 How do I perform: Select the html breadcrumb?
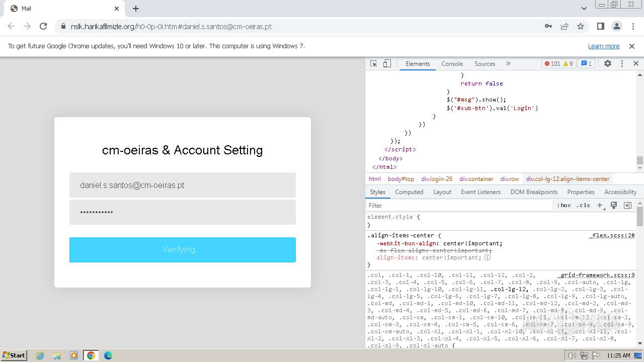pos(374,179)
